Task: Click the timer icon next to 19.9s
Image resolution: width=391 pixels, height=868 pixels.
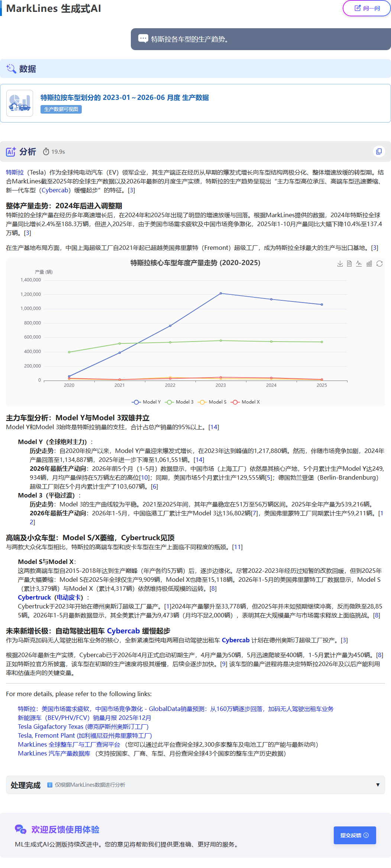Action: click(x=46, y=151)
